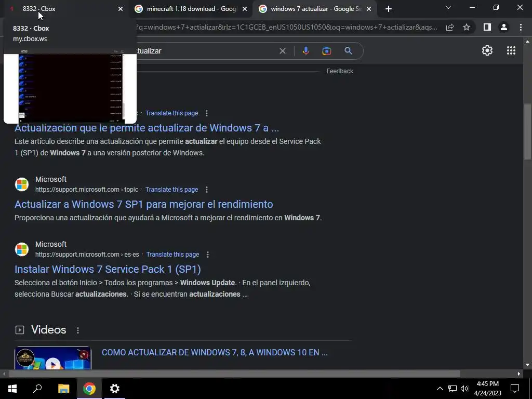Viewport: 532px width, 399px height.
Task: Play the Windows 10 upgrade video thumbnail
Action: coord(53,358)
